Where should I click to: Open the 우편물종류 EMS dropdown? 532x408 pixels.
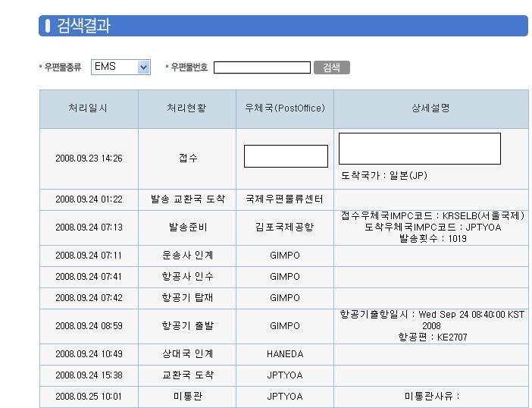tap(120, 67)
